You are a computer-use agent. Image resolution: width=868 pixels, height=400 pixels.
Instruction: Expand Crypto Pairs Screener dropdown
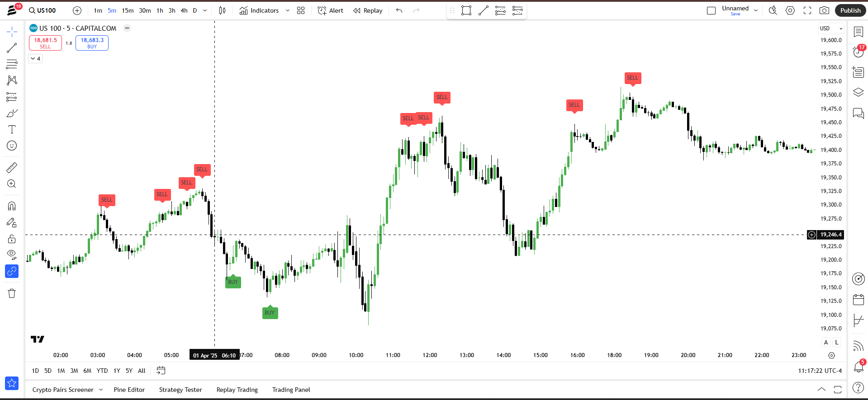click(101, 390)
